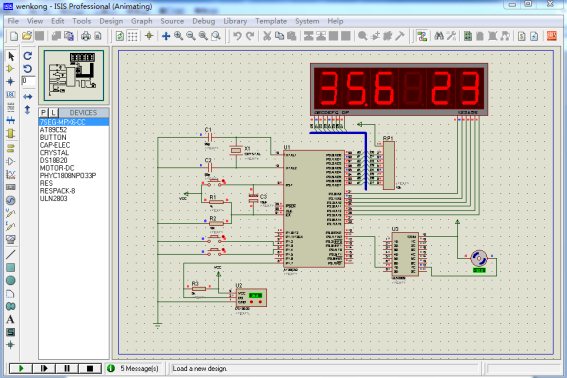Select the 2D Graphics Text tool
The image size is (567, 378).
[10, 319]
